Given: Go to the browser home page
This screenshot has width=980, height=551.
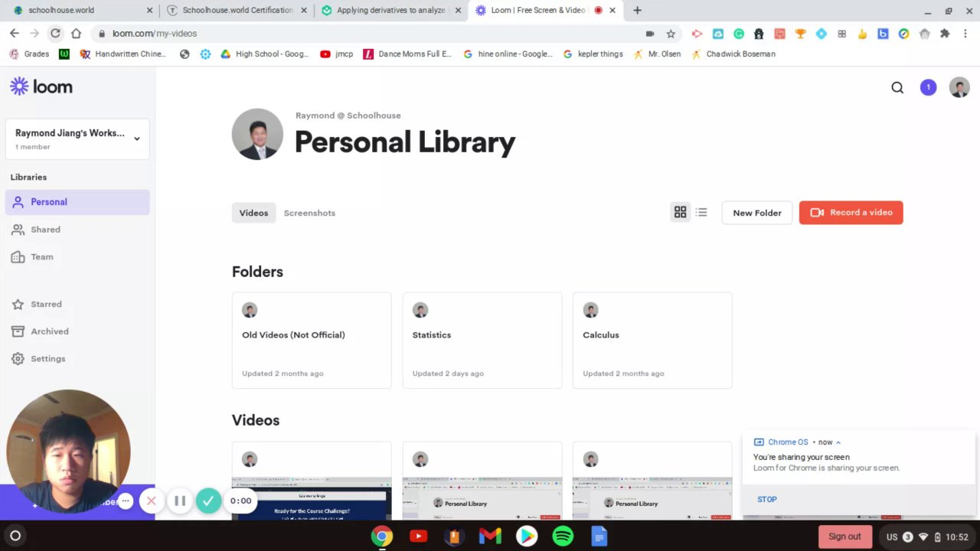Looking at the screenshot, I should click(76, 34).
